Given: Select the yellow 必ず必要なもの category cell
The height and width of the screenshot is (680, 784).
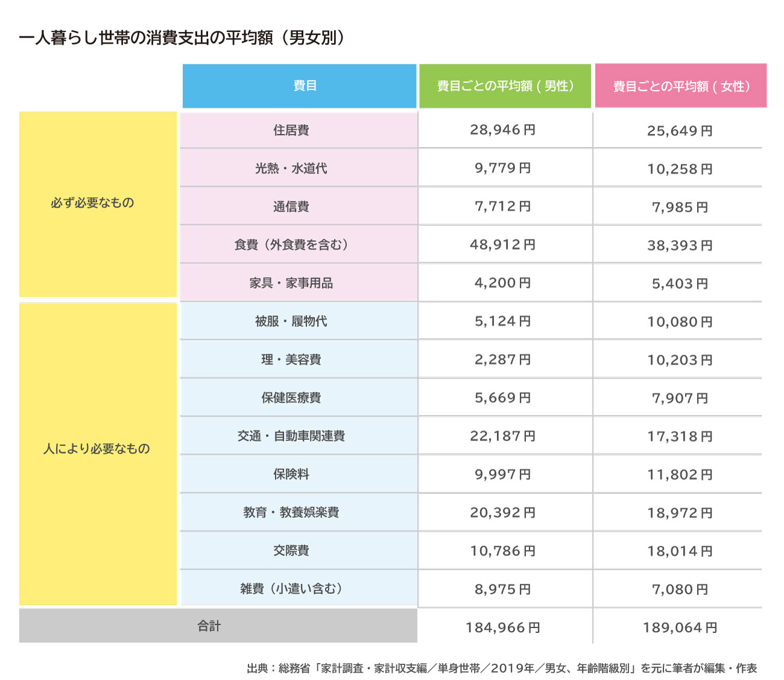Looking at the screenshot, I should (98, 203).
